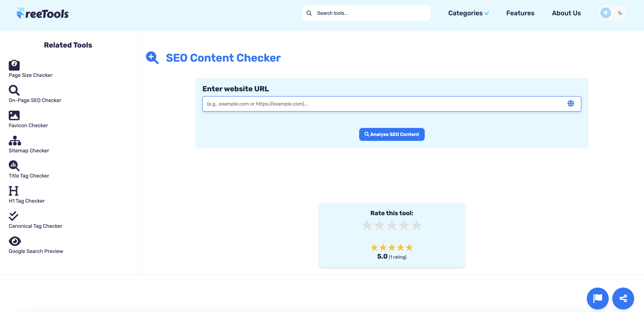Click the globe icon in the URL field
The height and width of the screenshot is (312, 644).
pos(571,104)
